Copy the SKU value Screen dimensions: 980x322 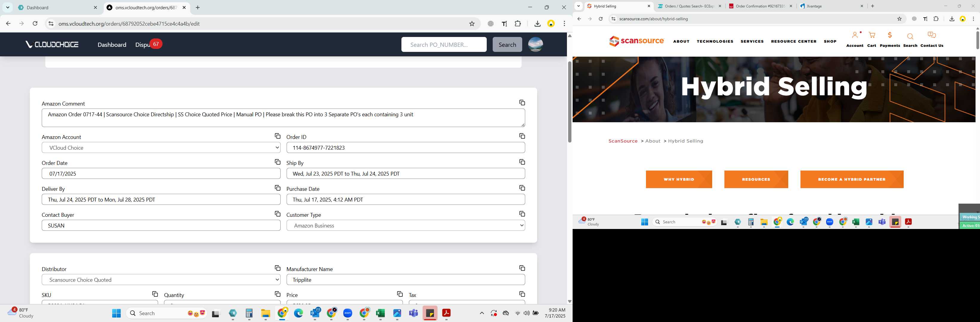tap(155, 294)
